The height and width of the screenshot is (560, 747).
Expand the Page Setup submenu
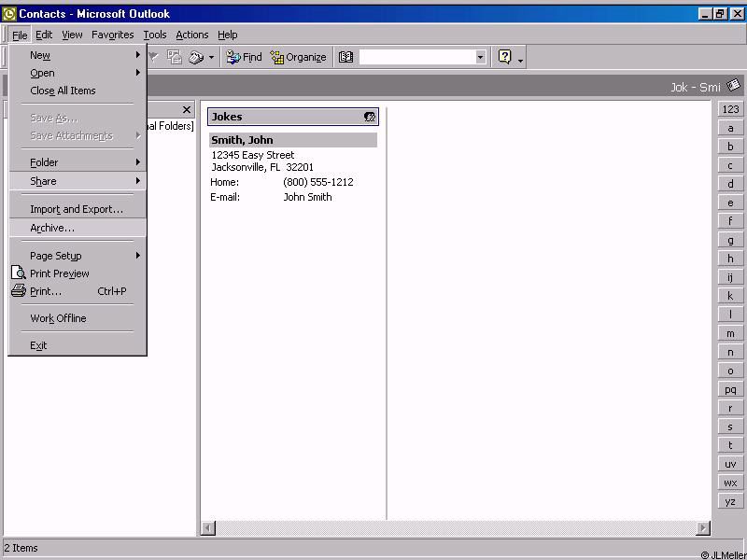[x=78, y=256]
